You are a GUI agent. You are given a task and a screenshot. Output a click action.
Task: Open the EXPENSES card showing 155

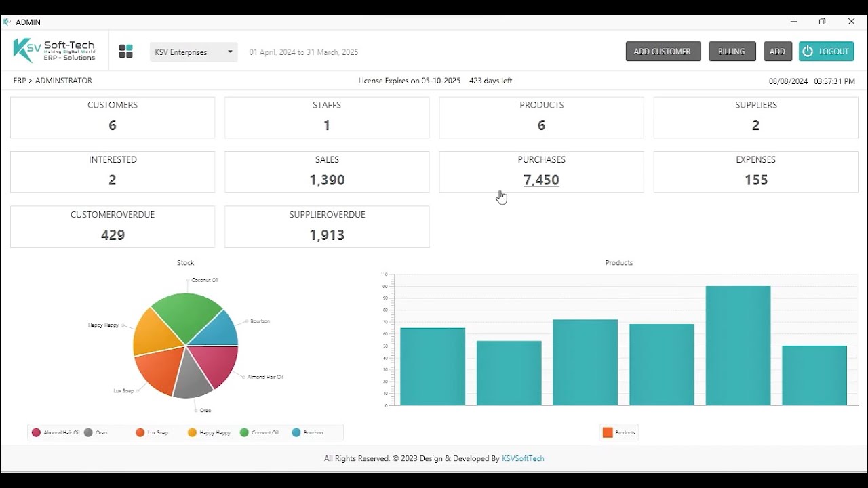pyautogui.click(x=756, y=172)
